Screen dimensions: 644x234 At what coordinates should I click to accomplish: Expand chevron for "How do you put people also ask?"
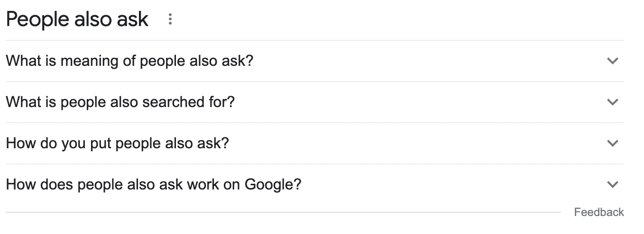[x=613, y=143]
